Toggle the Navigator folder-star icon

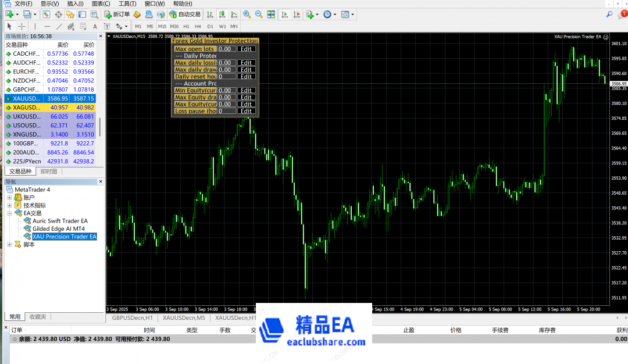click(70, 15)
